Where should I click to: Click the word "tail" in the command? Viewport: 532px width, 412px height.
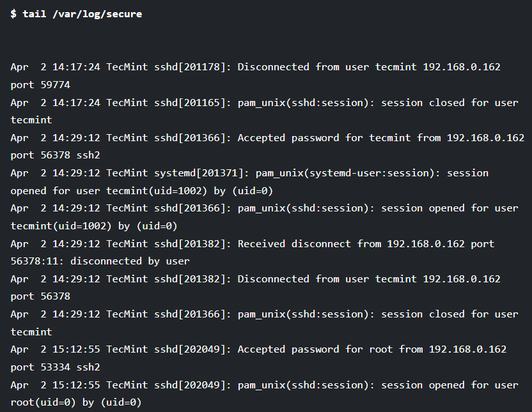35,14
